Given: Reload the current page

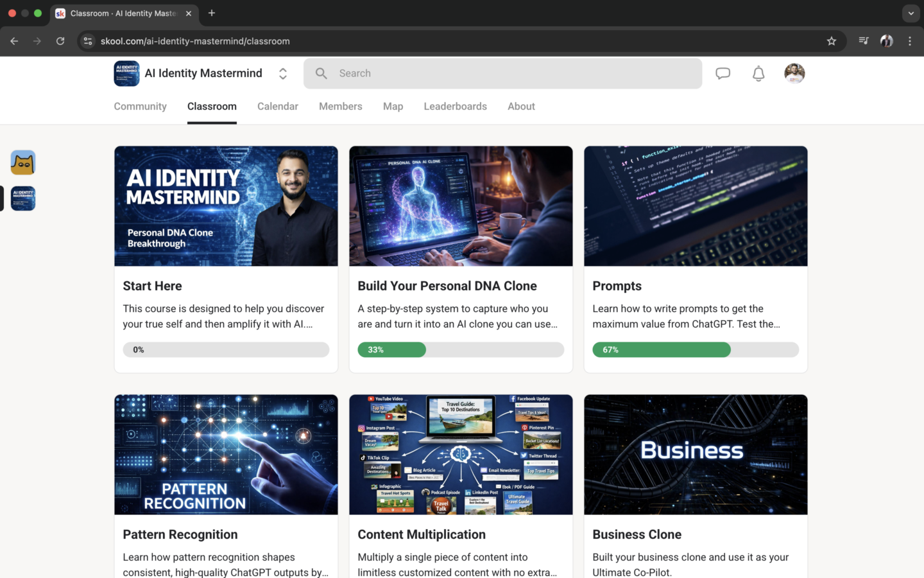Looking at the screenshot, I should click(x=60, y=41).
